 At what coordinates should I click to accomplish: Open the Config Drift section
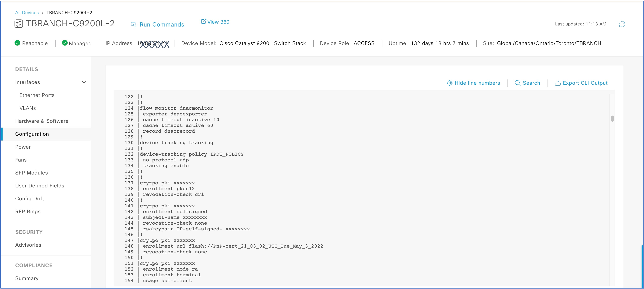pos(29,199)
